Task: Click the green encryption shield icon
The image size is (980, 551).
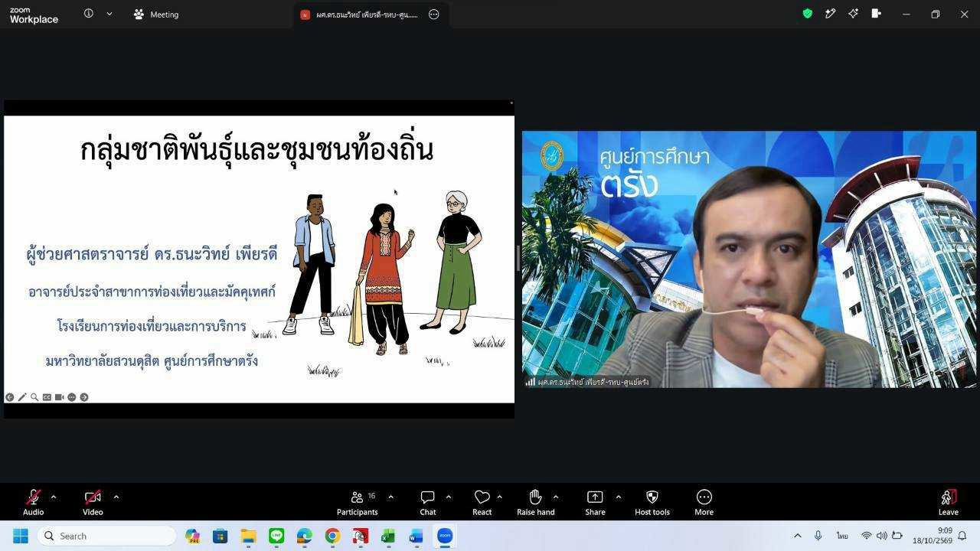Action: point(807,14)
